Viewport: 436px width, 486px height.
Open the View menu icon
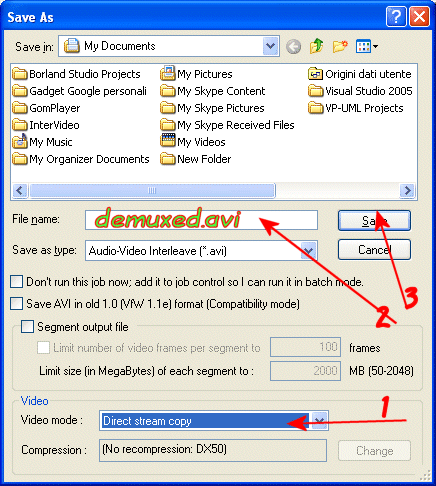tap(366, 46)
